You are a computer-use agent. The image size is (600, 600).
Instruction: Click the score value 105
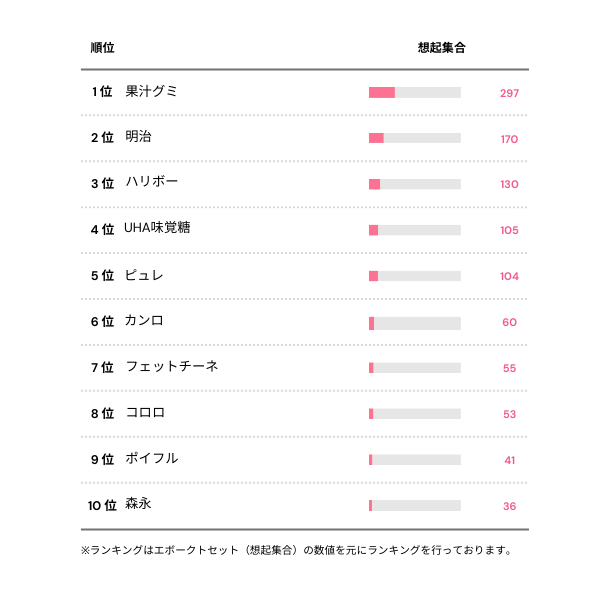(x=509, y=230)
